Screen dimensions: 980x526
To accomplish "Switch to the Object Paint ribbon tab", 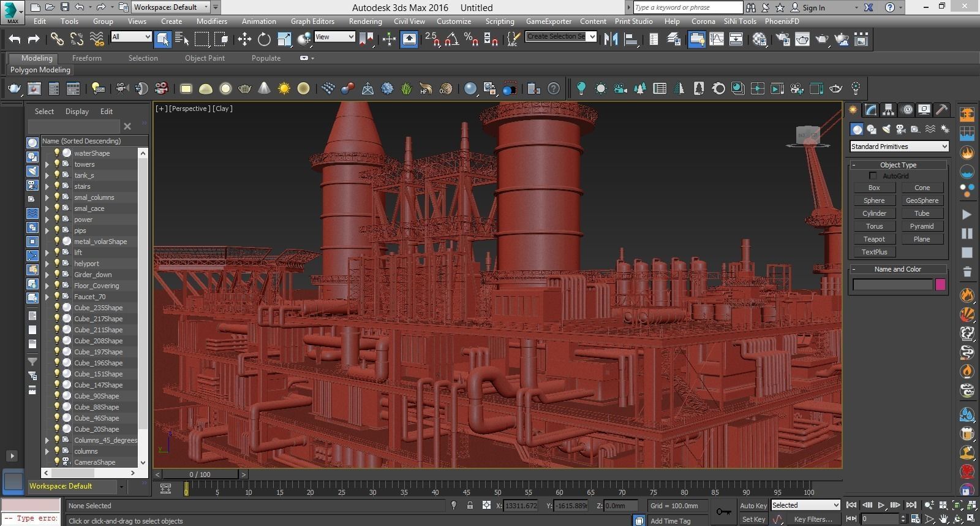I will coord(205,58).
